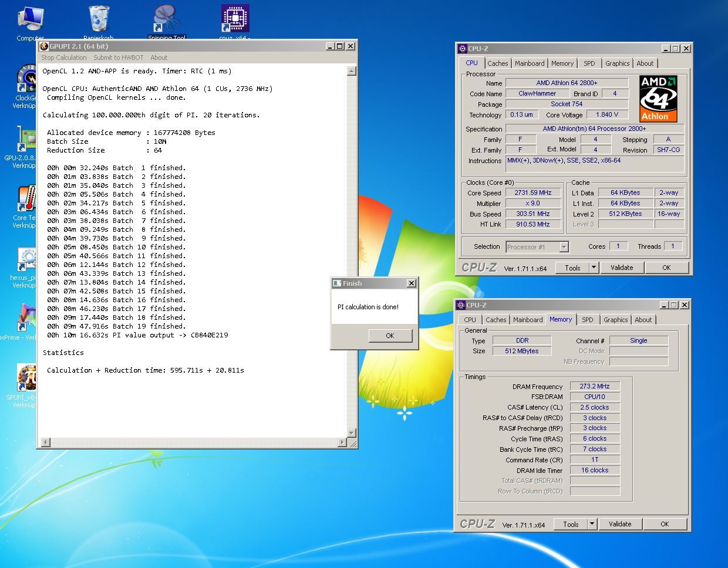Image resolution: width=728 pixels, height=568 pixels.
Task: Switch to Caches tab in lower CPU-Z
Action: (496, 320)
